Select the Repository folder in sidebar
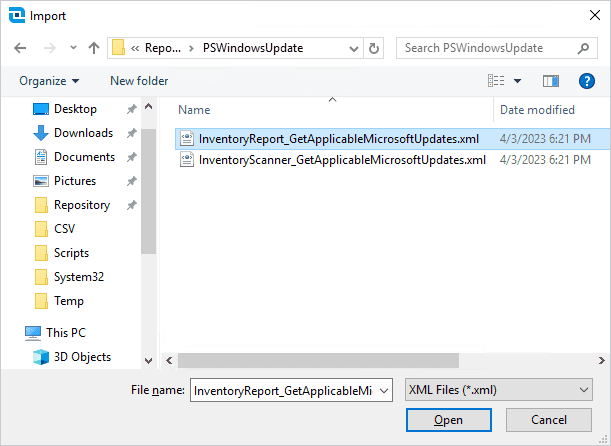611x446 pixels. (x=82, y=205)
